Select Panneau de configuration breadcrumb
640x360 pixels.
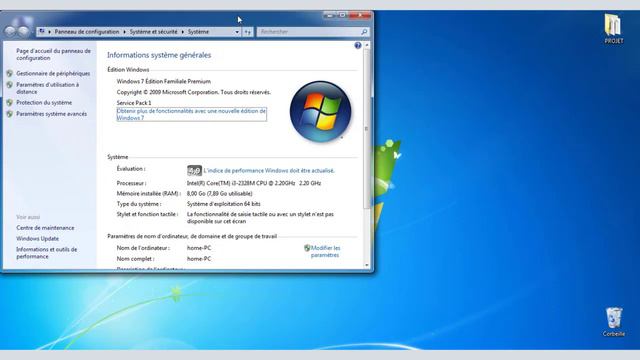87,32
